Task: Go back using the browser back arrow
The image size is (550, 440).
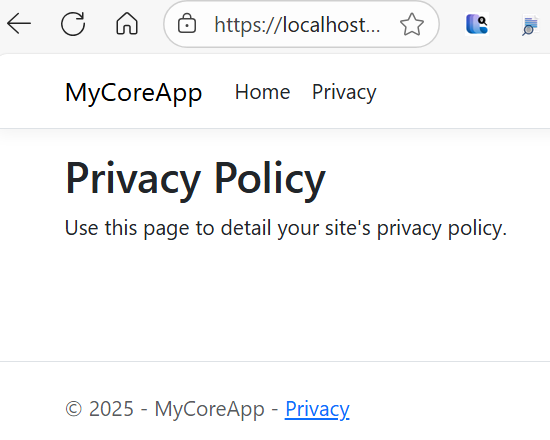Action: click(19, 24)
